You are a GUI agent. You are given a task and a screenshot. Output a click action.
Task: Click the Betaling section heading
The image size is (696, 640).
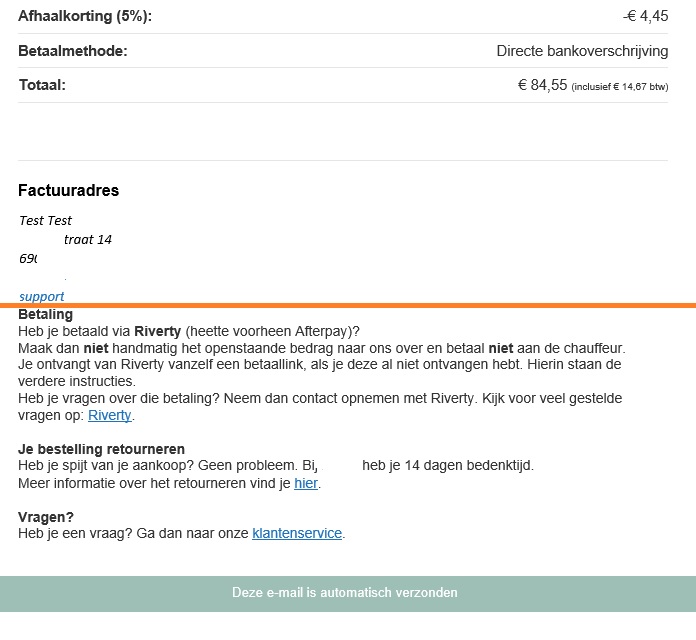pyautogui.click(x=45, y=315)
